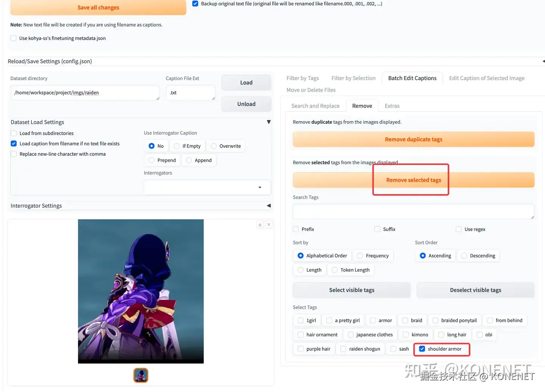Focus the Dataset directory field
The image size is (545, 392).
(85, 93)
